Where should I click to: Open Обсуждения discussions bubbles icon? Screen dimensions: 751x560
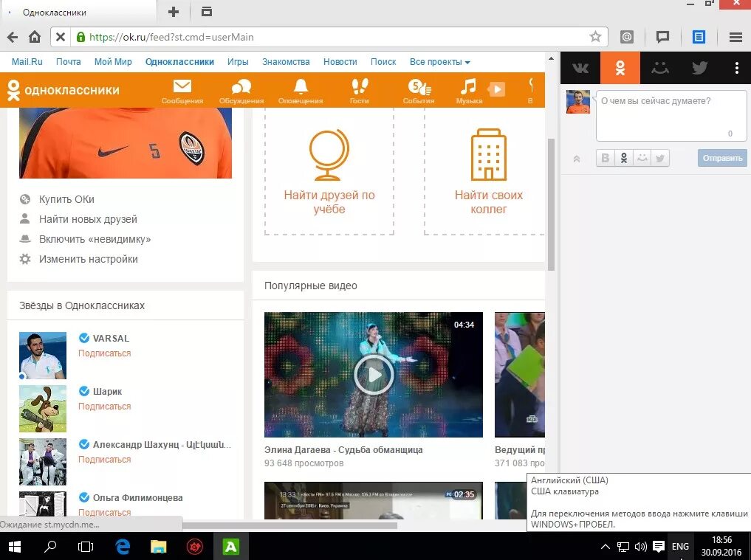point(241,91)
